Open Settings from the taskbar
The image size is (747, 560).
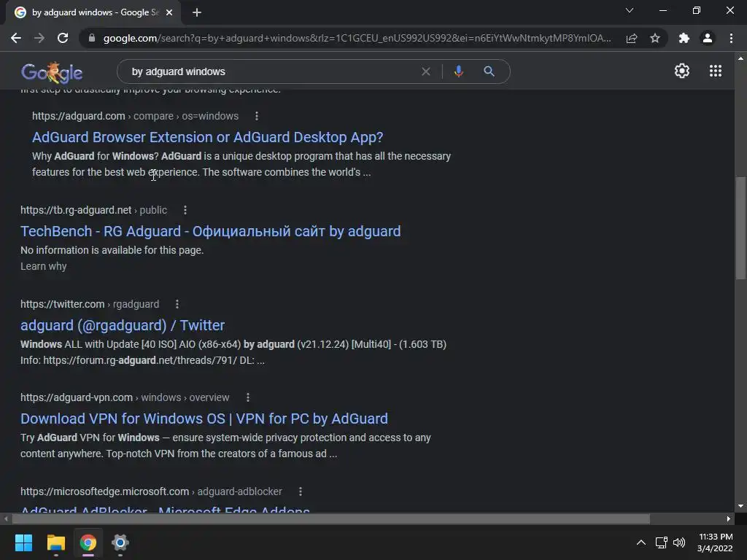120,542
